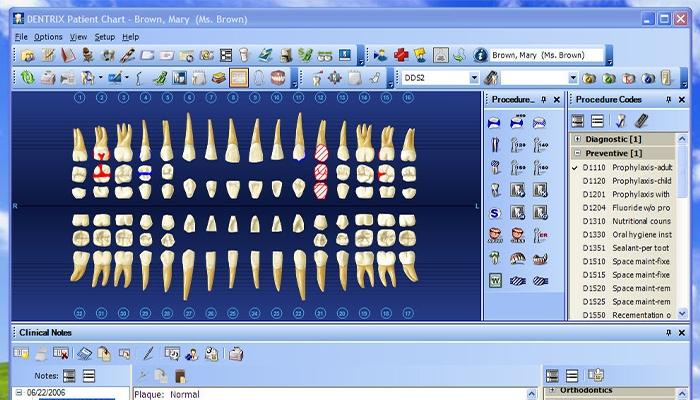The height and width of the screenshot is (400, 700).
Task: Open the Options menu
Action: pyautogui.click(x=48, y=37)
